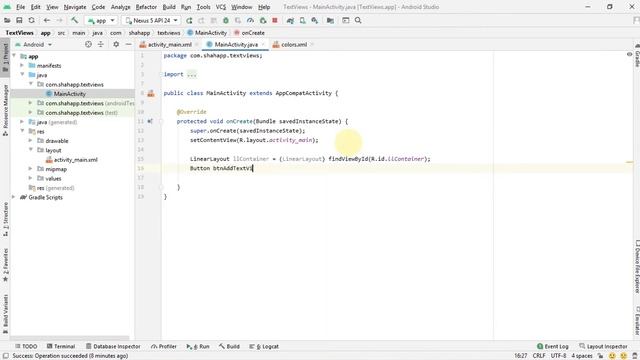Screen dimensions: 640x360
Task: Toggle the Structure side panel
Action: [5, 219]
